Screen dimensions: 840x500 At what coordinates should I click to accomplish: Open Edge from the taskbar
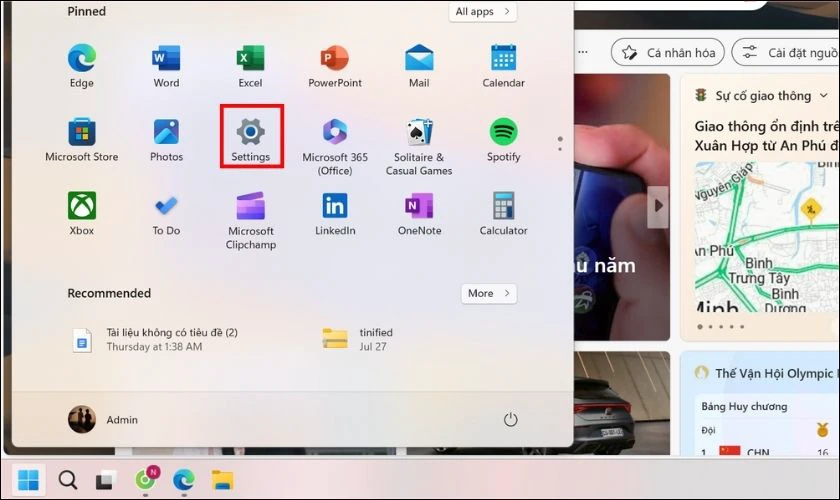coord(184,480)
